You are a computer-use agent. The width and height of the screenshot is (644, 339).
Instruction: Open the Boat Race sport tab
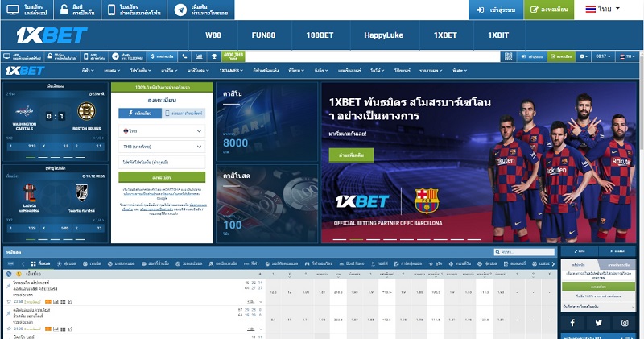(351, 263)
